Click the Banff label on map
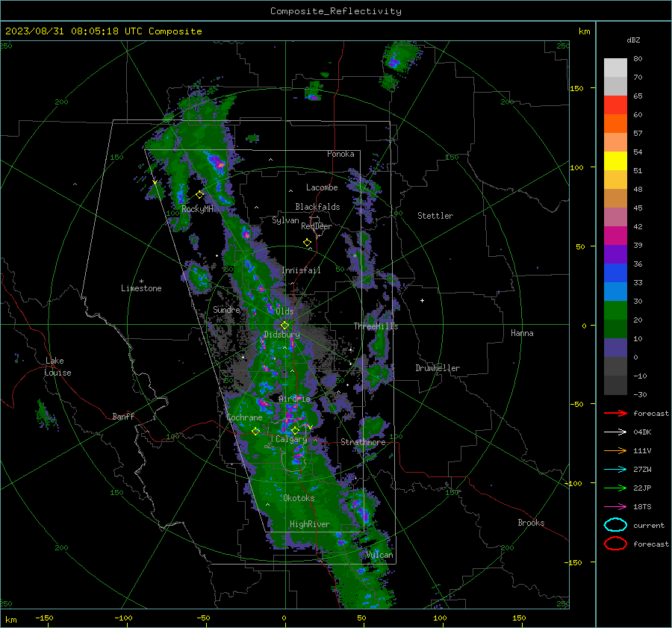This screenshot has width=672, height=628. (123, 416)
